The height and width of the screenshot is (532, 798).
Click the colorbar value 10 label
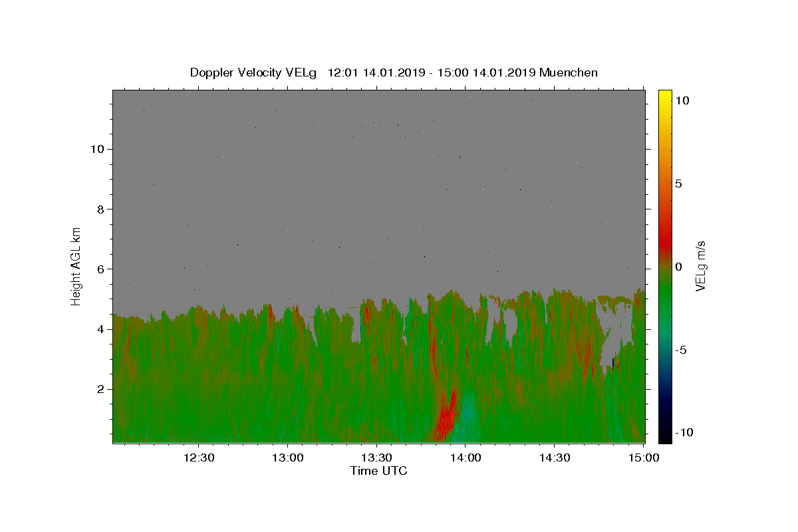[682, 100]
